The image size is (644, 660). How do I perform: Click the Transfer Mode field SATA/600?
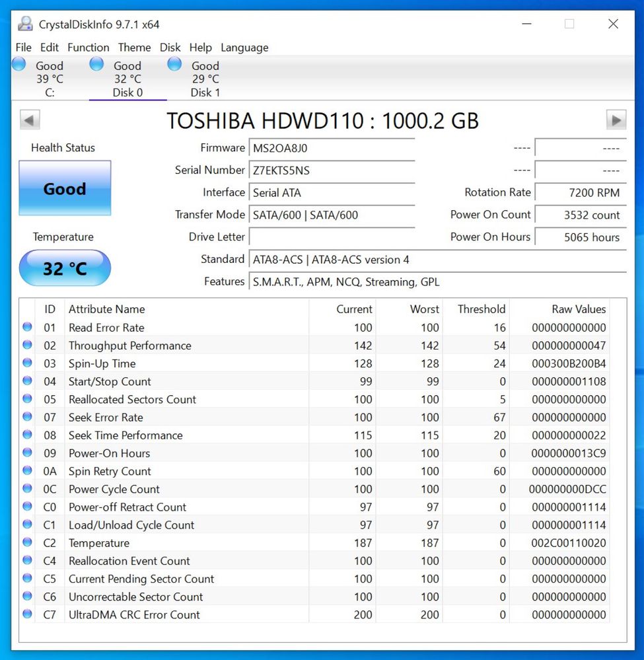click(332, 215)
